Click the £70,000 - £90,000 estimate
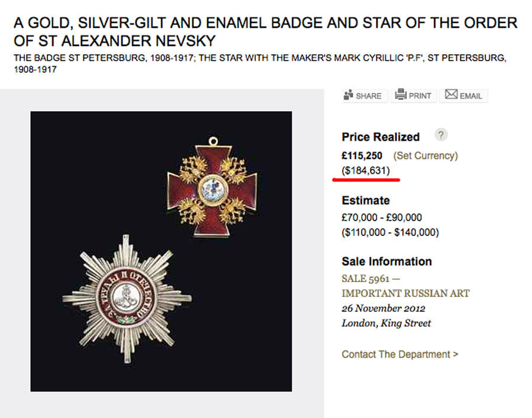The image size is (532, 418). [382, 218]
